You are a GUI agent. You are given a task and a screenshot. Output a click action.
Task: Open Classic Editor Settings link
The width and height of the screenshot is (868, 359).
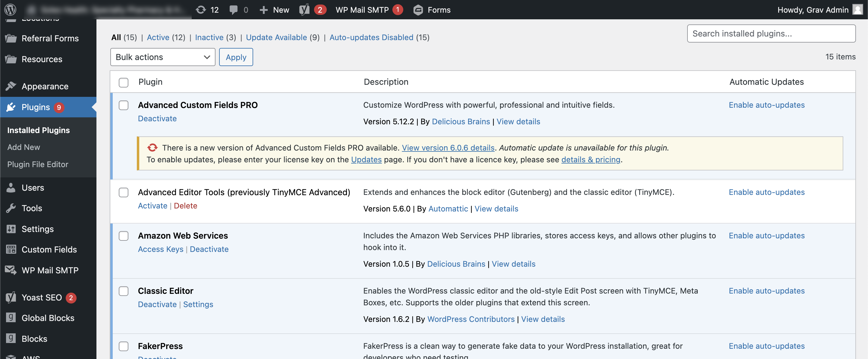(x=198, y=304)
